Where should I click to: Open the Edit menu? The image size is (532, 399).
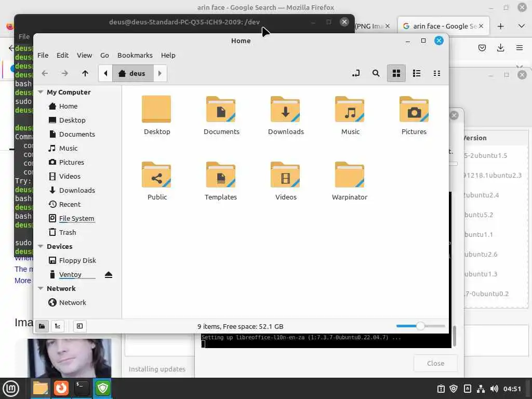pyautogui.click(x=62, y=55)
